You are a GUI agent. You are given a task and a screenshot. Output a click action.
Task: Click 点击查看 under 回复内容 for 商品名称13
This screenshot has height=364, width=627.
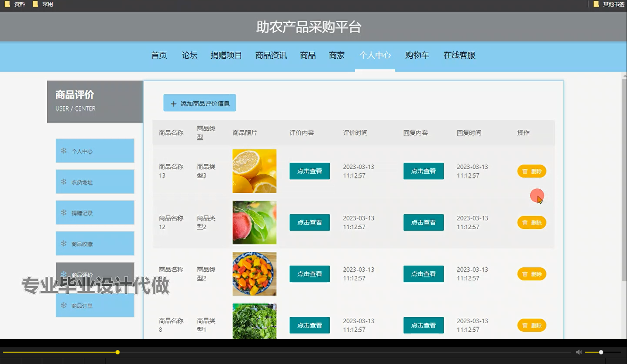click(x=423, y=171)
